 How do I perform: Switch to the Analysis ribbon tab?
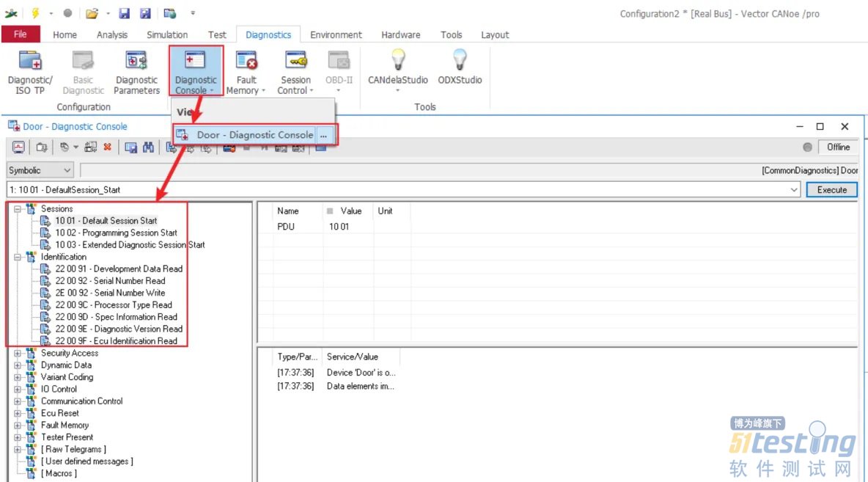click(112, 35)
